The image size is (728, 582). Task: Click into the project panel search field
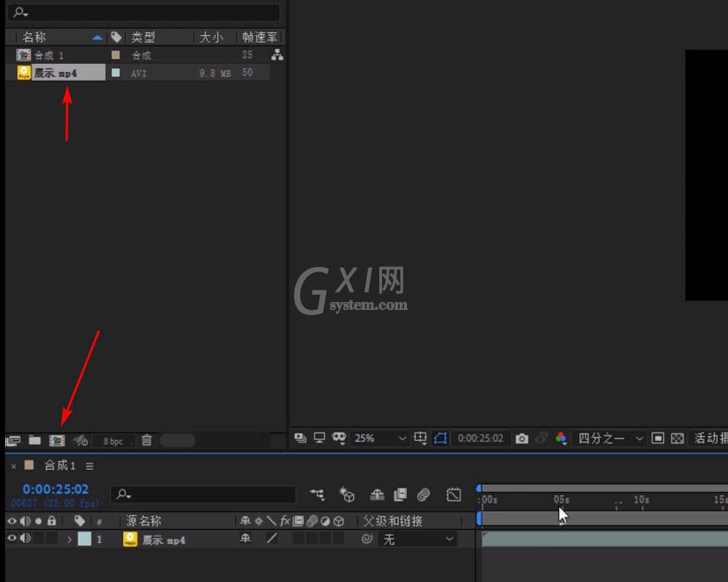pos(143,12)
